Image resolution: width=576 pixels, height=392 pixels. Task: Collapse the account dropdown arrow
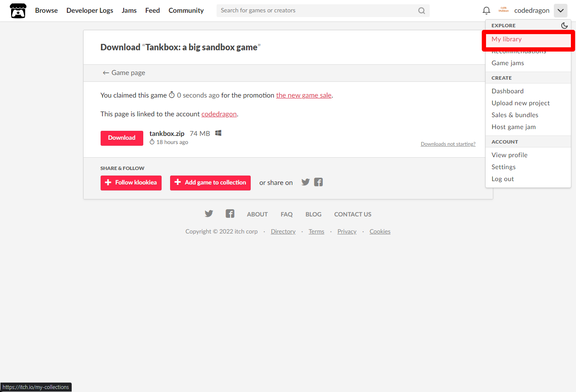[x=561, y=11]
